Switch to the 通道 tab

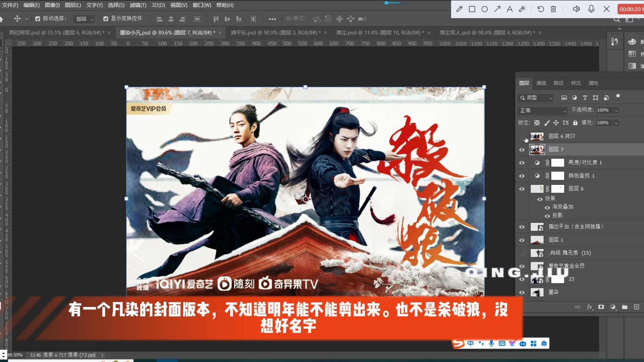tap(541, 83)
